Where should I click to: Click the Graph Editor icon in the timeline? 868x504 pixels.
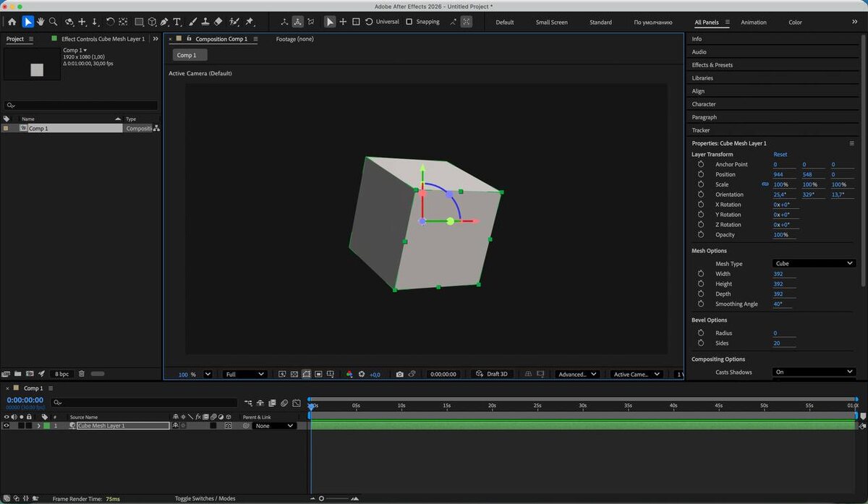pos(297,403)
